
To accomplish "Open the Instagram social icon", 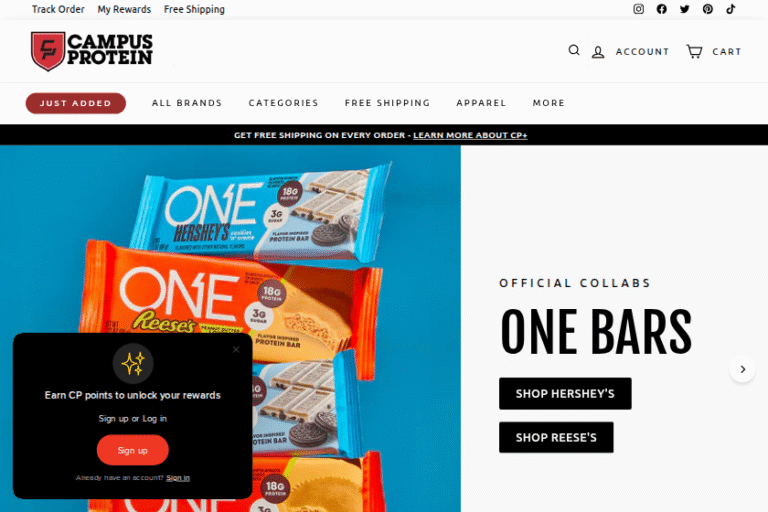I will point(638,9).
